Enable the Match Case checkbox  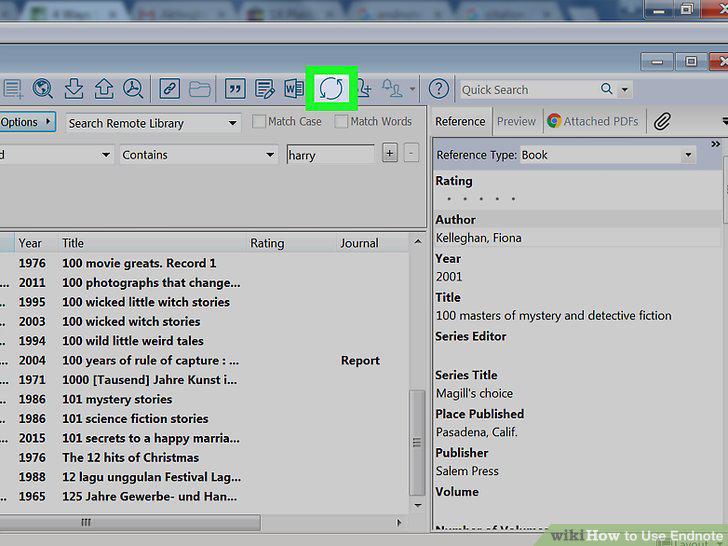pyautogui.click(x=259, y=122)
